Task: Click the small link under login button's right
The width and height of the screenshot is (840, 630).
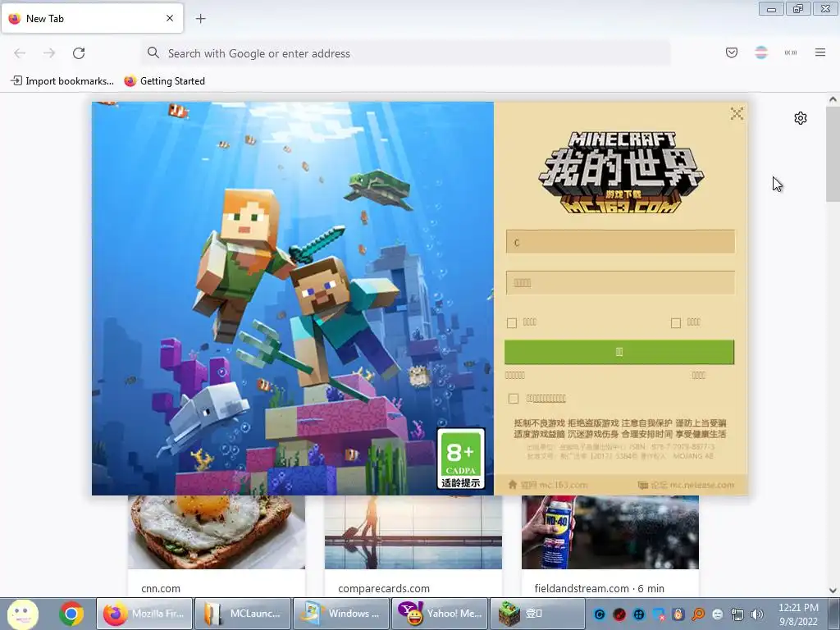Action: tap(699, 376)
